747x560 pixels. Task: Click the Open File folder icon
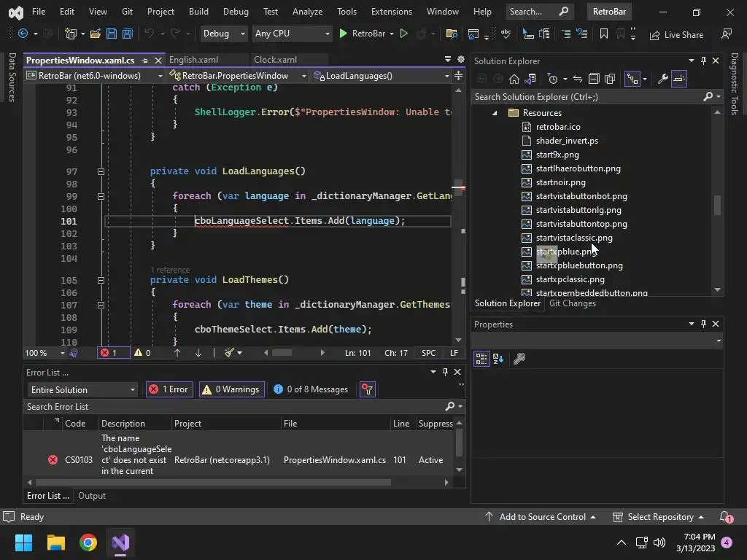pos(96,34)
